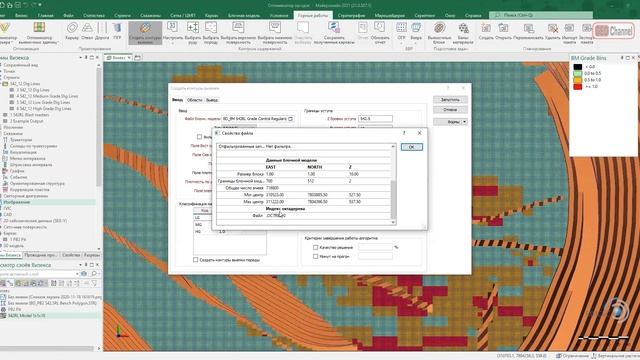This screenshot has width=640, height=360.
Task: Open the Взрв ribbon tool
Action: tap(416, 32)
